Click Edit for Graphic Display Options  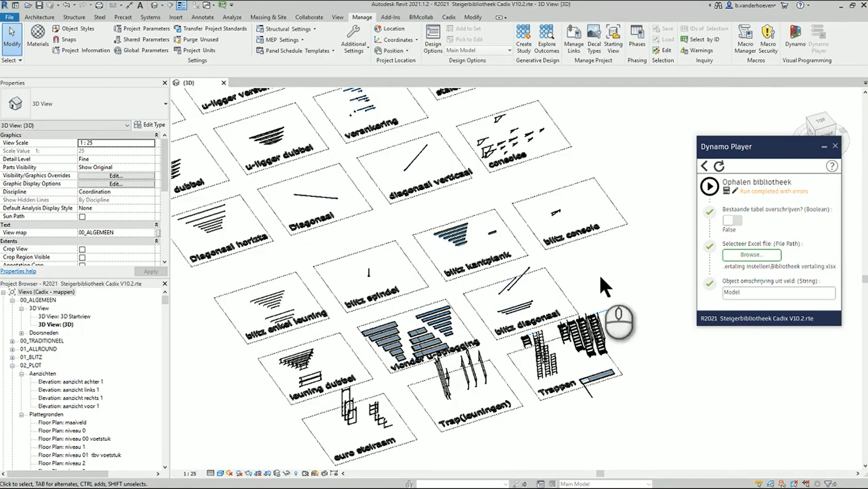tap(116, 184)
